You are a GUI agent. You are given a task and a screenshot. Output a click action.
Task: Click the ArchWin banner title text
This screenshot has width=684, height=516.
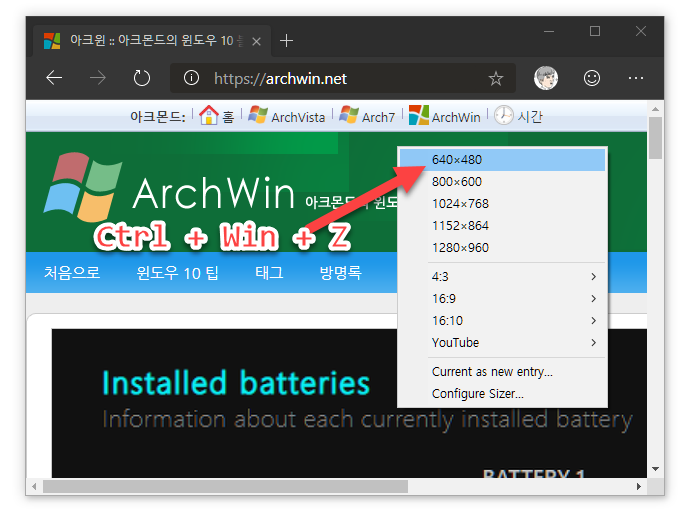coord(214,192)
